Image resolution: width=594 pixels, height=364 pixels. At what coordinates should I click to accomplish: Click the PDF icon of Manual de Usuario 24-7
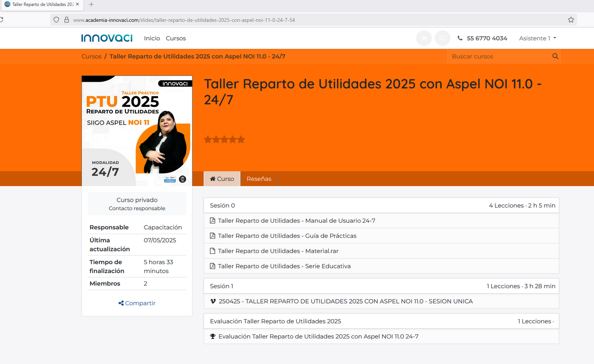213,221
